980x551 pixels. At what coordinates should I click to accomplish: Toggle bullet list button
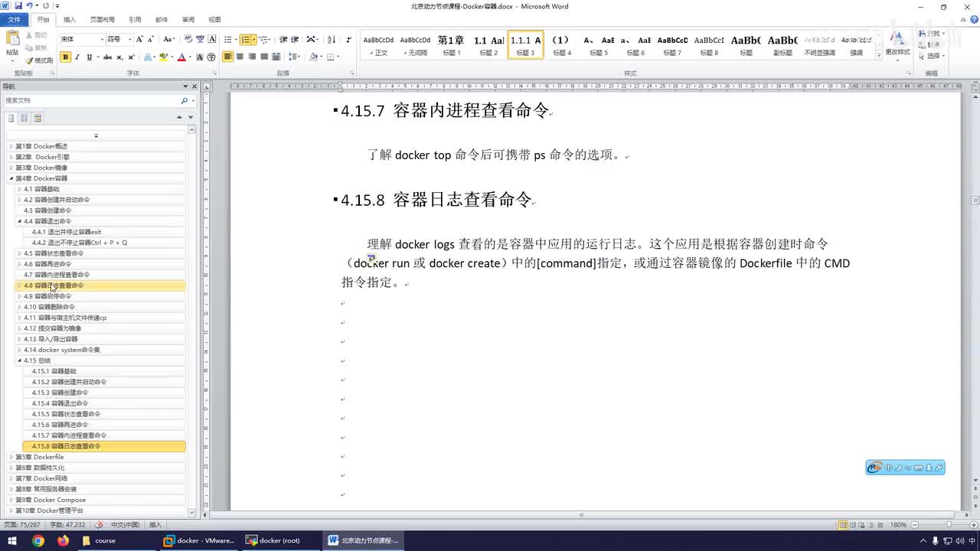click(x=229, y=40)
